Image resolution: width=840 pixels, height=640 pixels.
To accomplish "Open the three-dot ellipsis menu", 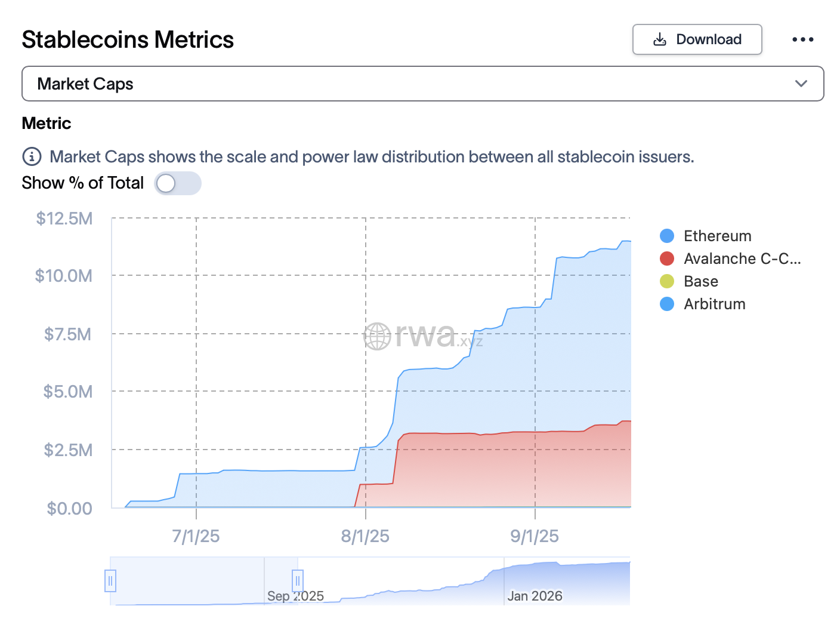I will pyautogui.click(x=803, y=39).
